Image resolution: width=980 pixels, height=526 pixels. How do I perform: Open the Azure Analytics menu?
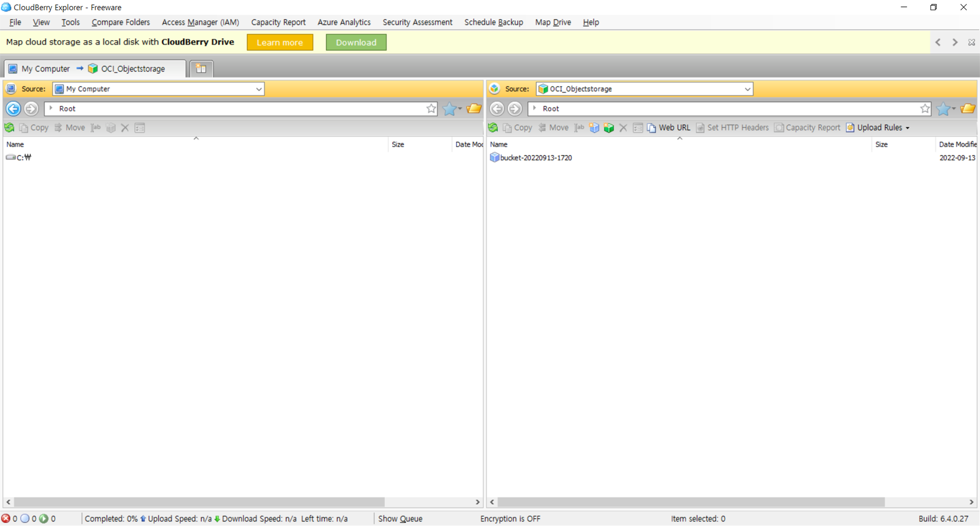coord(344,22)
